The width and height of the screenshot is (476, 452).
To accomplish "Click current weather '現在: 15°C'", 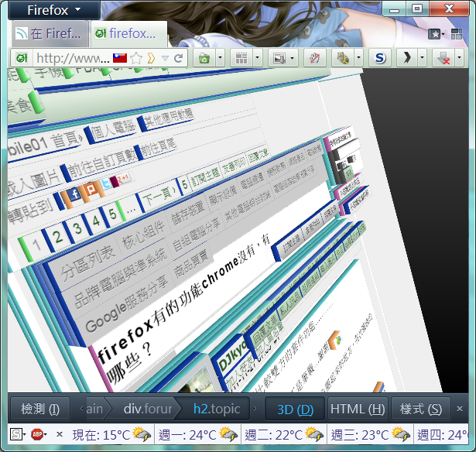I will pyautogui.click(x=111, y=435).
